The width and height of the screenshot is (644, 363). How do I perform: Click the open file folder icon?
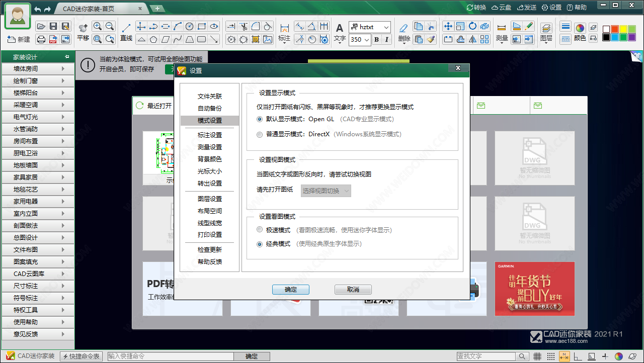click(x=41, y=26)
